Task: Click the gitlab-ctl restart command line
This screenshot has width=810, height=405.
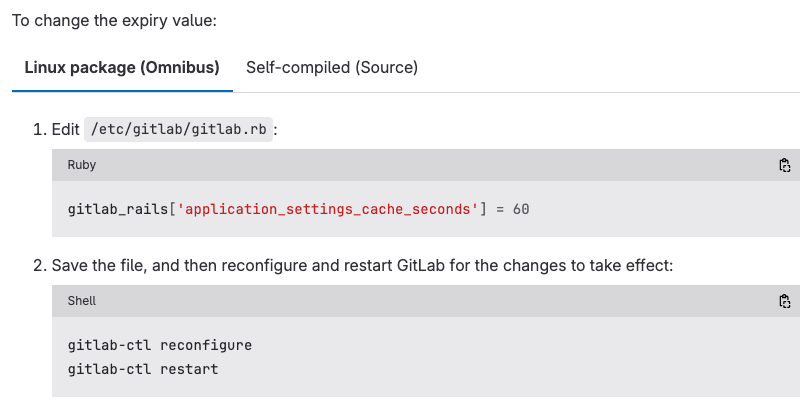Action: tap(143, 369)
